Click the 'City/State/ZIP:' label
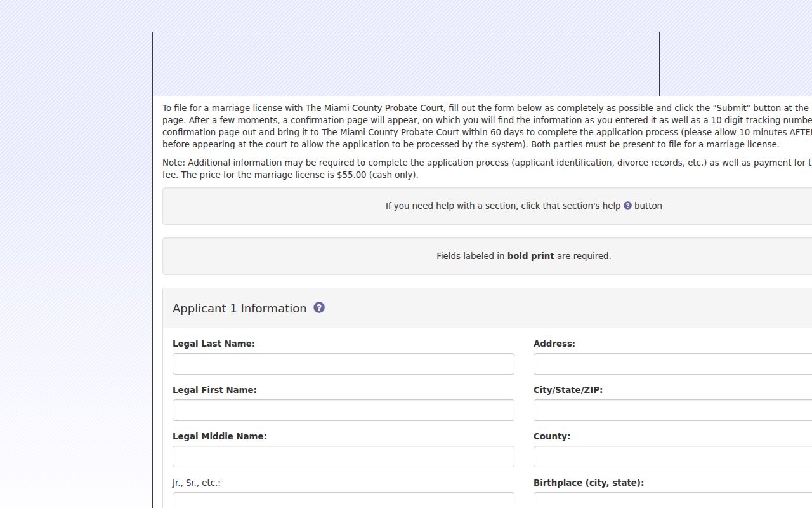Image resolution: width=812 pixels, height=508 pixels. tap(568, 390)
